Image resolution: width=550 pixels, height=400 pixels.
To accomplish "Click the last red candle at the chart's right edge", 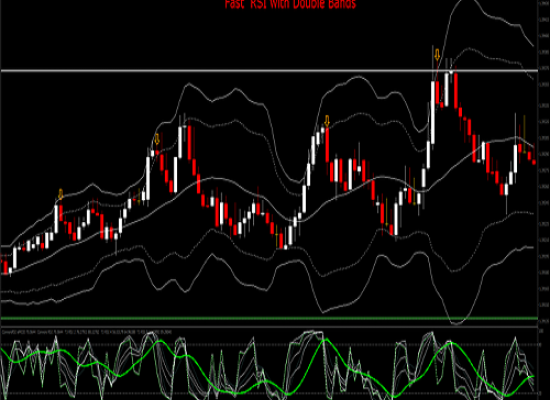I will click(x=534, y=162).
